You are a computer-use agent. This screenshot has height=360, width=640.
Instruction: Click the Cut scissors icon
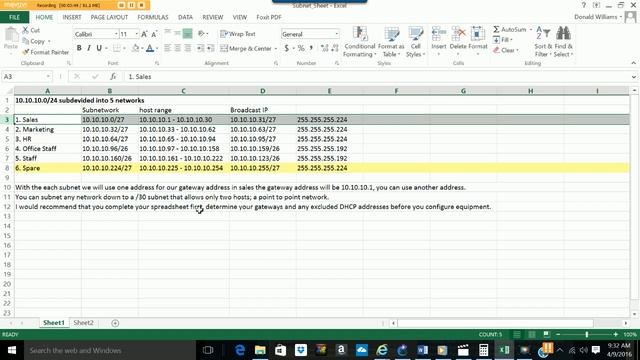[x=26, y=30]
